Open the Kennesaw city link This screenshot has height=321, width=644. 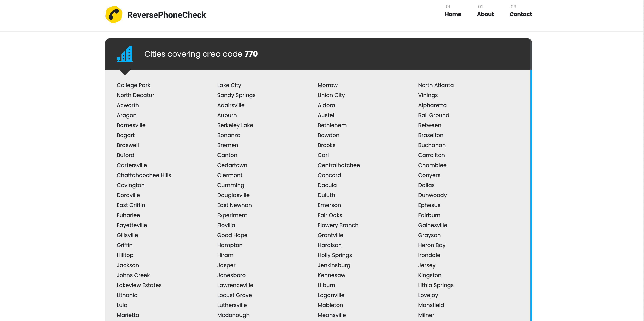tap(331, 275)
